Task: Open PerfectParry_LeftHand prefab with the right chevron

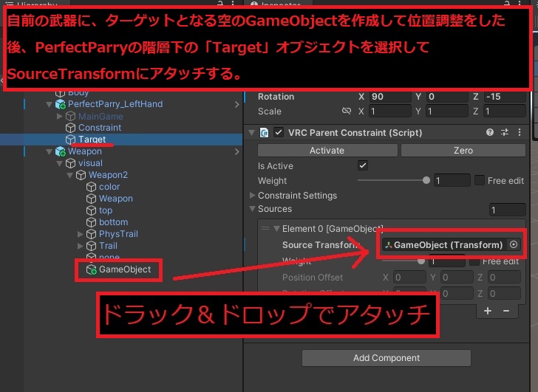Action: click(x=236, y=104)
